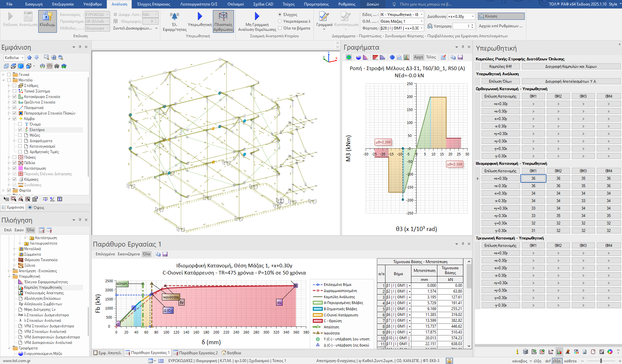This screenshot has height=364, width=622.
Task: Click Μη Γραμμική Ανάλυση Θεμελίωσης icon
Action: [257, 16]
